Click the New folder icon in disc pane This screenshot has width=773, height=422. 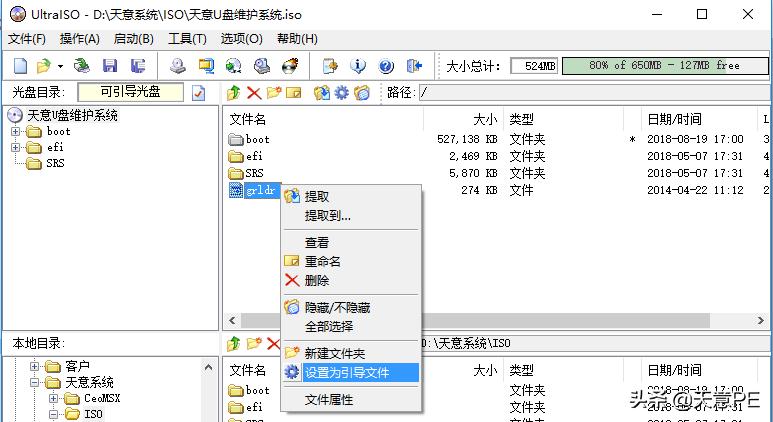click(x=274, y=92)
